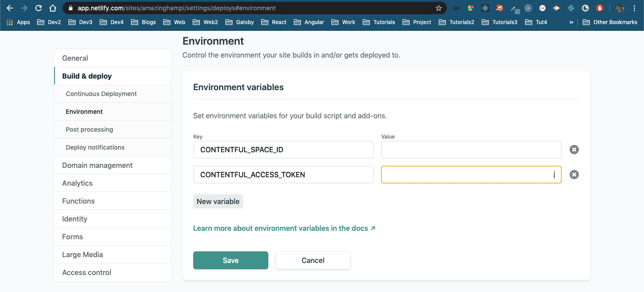Screen dimensions: 644x292
Task: Focus the CONTENTFUL_ACCESS_TOKEN key field
Action: click(284, 175)
